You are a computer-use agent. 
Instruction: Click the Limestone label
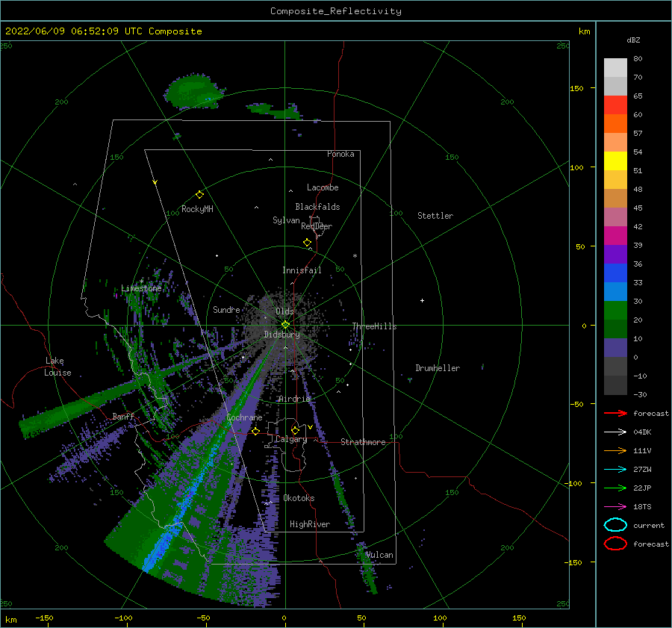141,288
